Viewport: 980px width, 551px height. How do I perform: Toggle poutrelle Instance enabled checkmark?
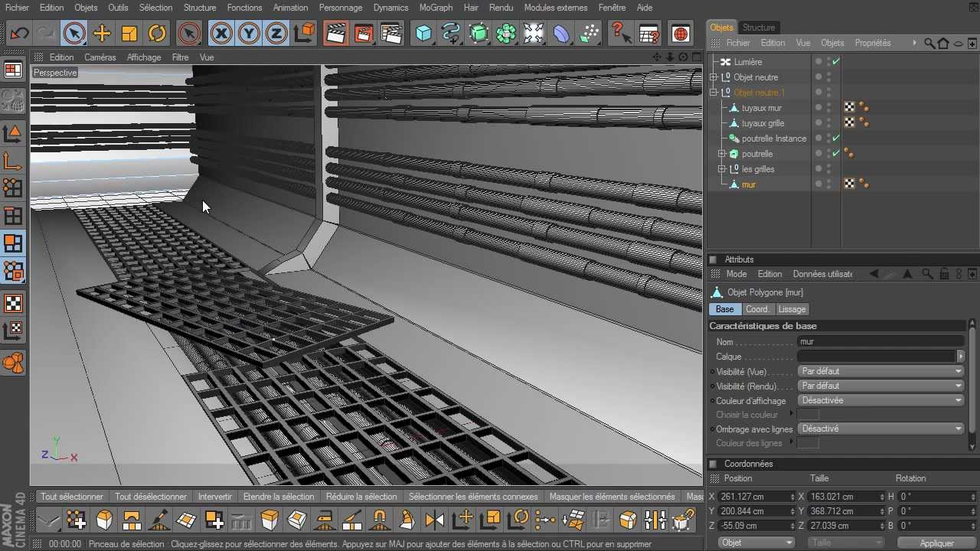(836, 139)
